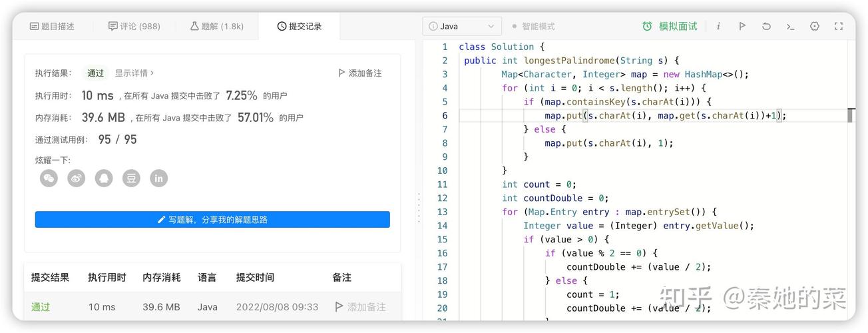The image size is (868, 333).
Task: Open the terminal console icon
Action: [790, 27]
